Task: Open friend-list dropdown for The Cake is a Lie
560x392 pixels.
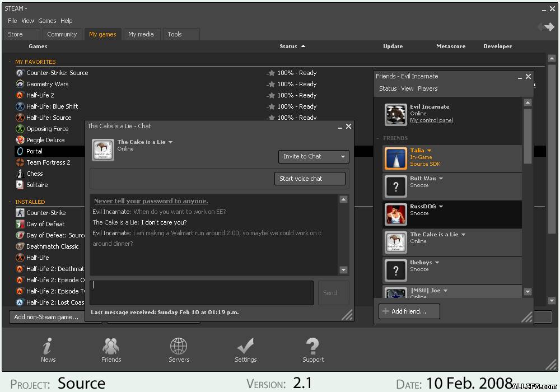Action: [463, 235]
